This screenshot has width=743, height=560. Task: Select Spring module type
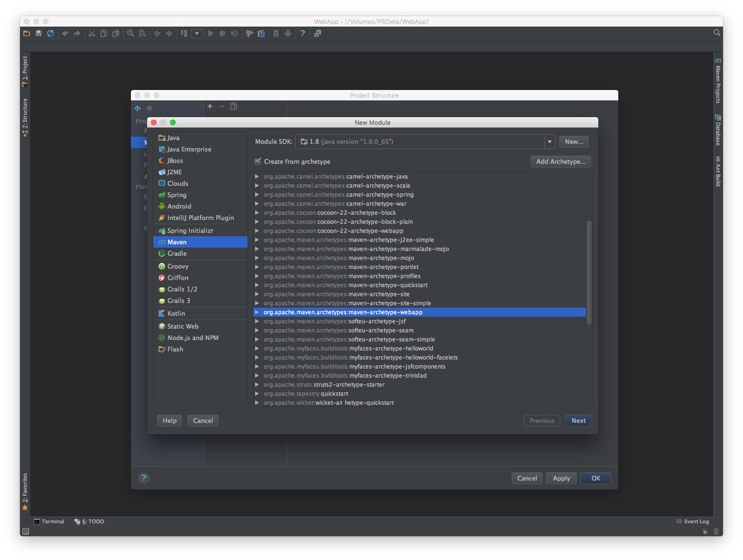[200, 195]
